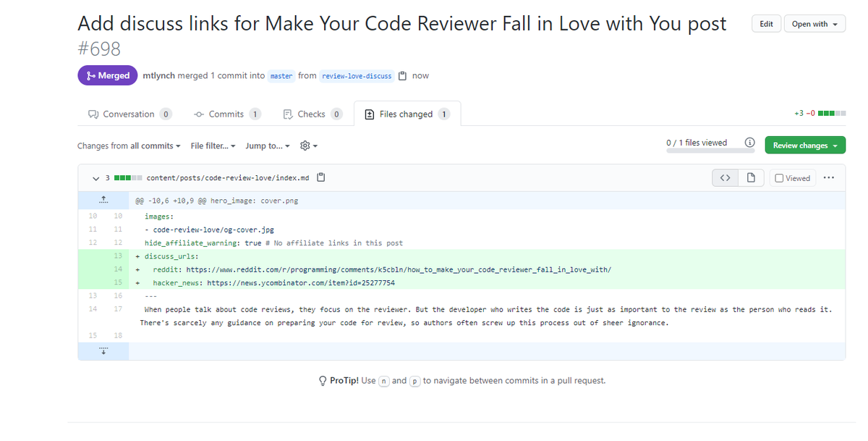Expand diff lines upward arrow

click(103, 200)
